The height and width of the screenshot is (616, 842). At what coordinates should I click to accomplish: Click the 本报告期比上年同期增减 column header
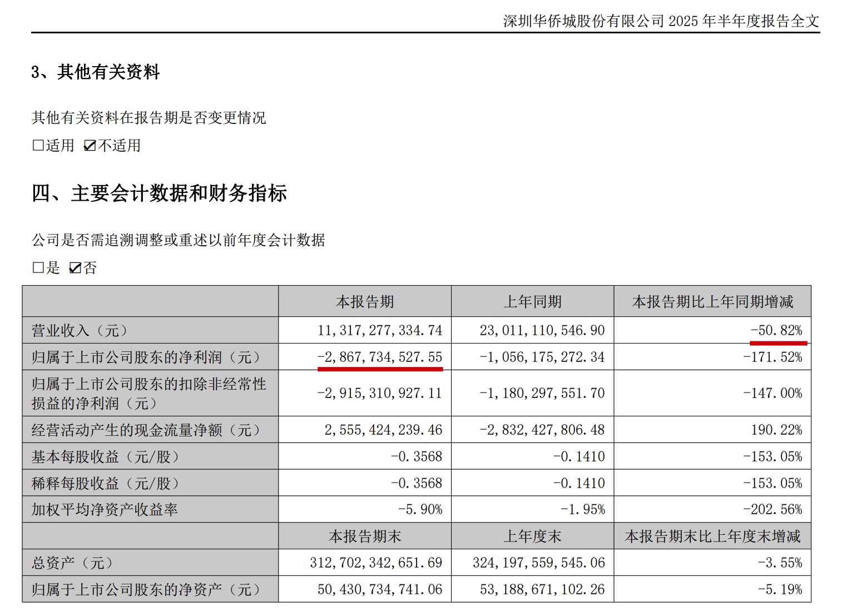712,302
